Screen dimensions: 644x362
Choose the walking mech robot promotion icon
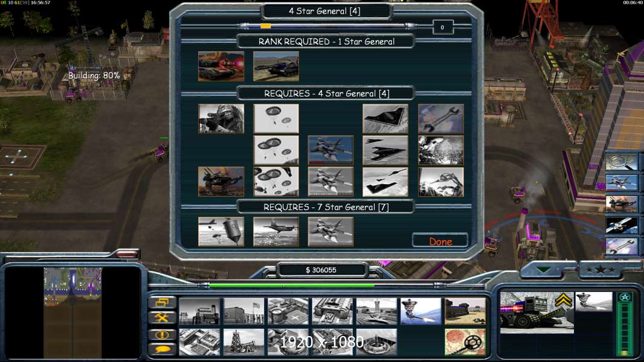tap(221, 182)
